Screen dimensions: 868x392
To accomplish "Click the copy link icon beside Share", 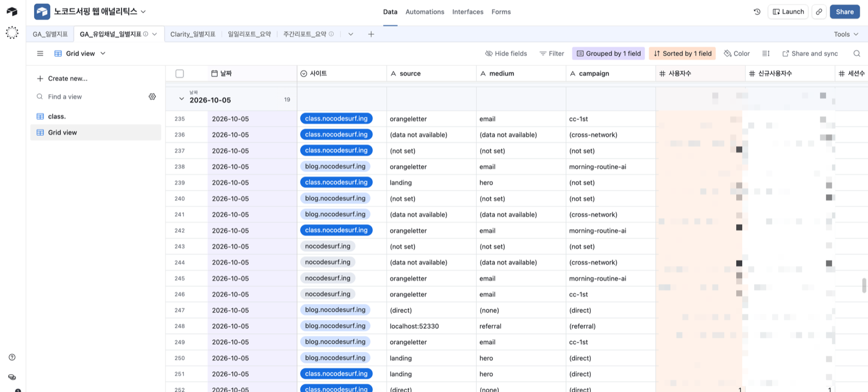I will tap(819, 12).
